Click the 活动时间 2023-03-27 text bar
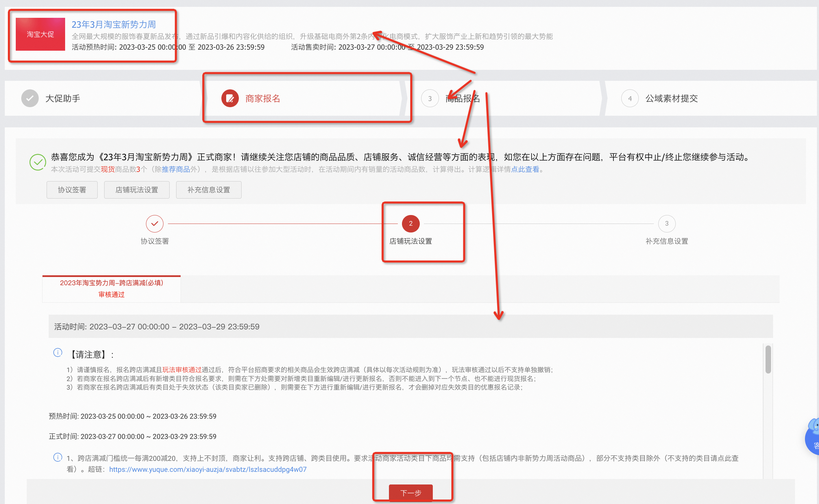This screenshot has width=819, height=504. 411,327
